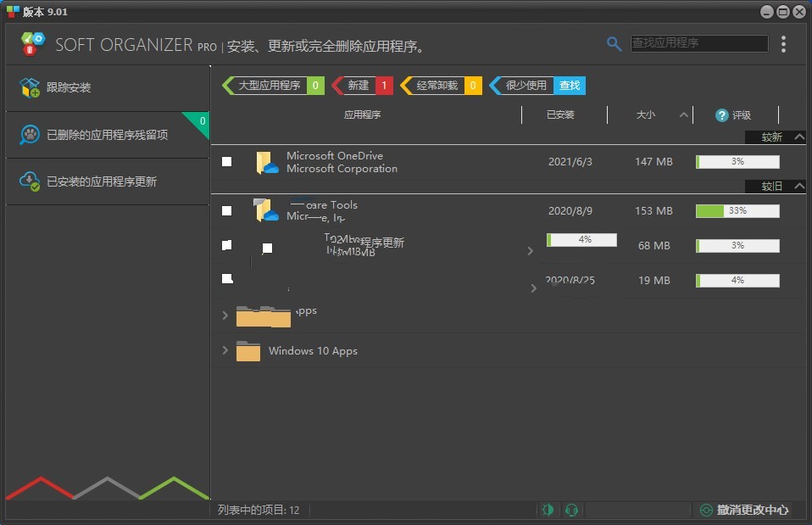Check the checkbox for 153 MB row
This screenshot has width=812, height=525.
click(x=227, y=211)
